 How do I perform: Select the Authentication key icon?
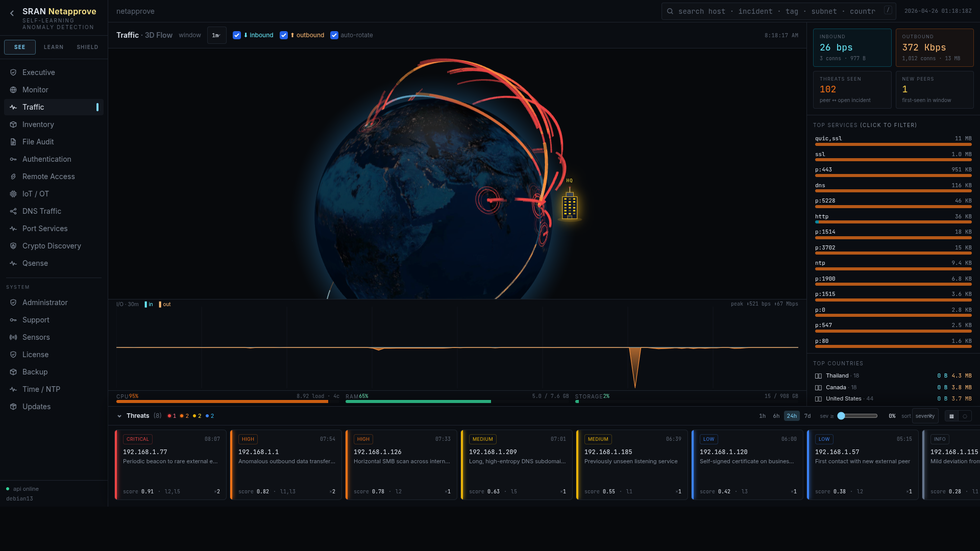click(13, 159)
